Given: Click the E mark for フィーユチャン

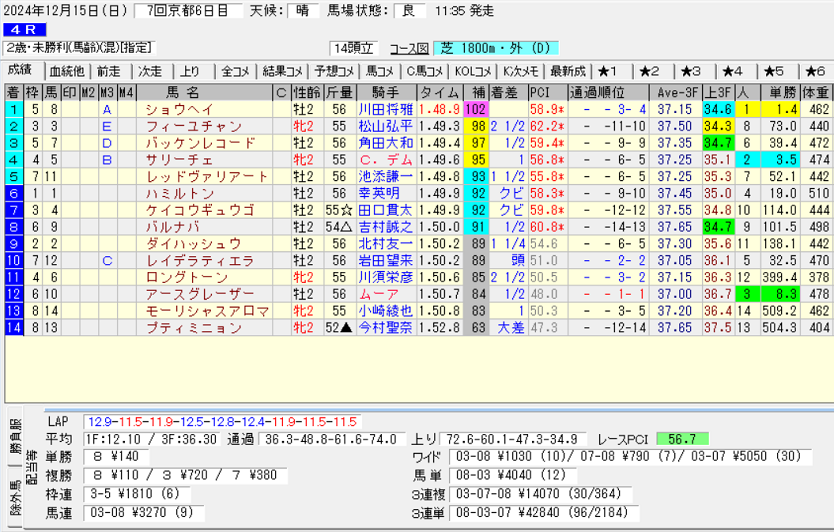Looking at the screenshot, I should click(x=106, y=126).
